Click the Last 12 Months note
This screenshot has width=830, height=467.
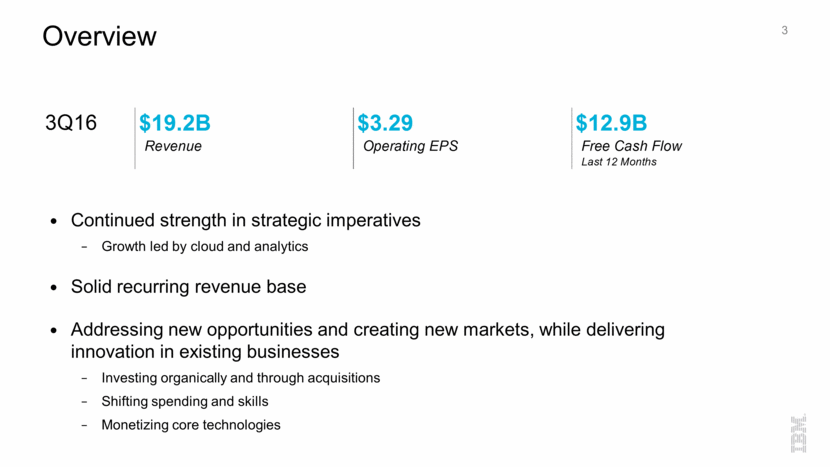[619, 162]
